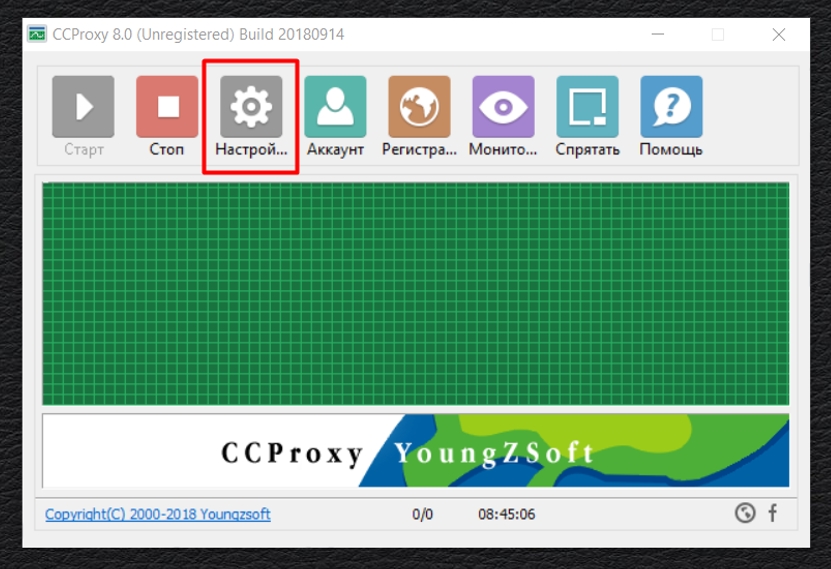Click the globe icon in status bar
Viewport: 831px width, 569px height.
click(x=745, y=513)
